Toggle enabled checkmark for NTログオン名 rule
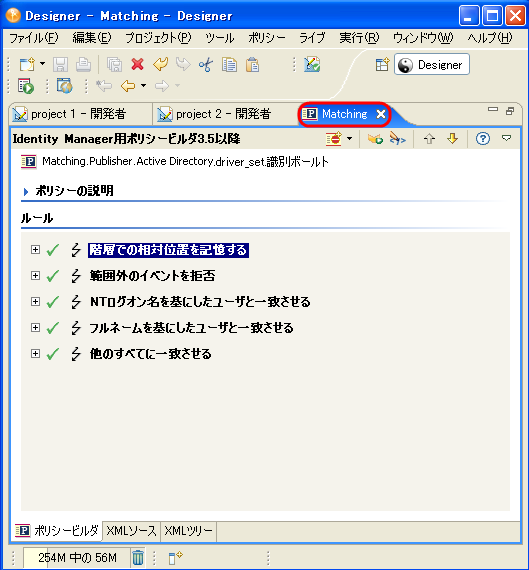The image size is (529, 570). pos(53,302)
